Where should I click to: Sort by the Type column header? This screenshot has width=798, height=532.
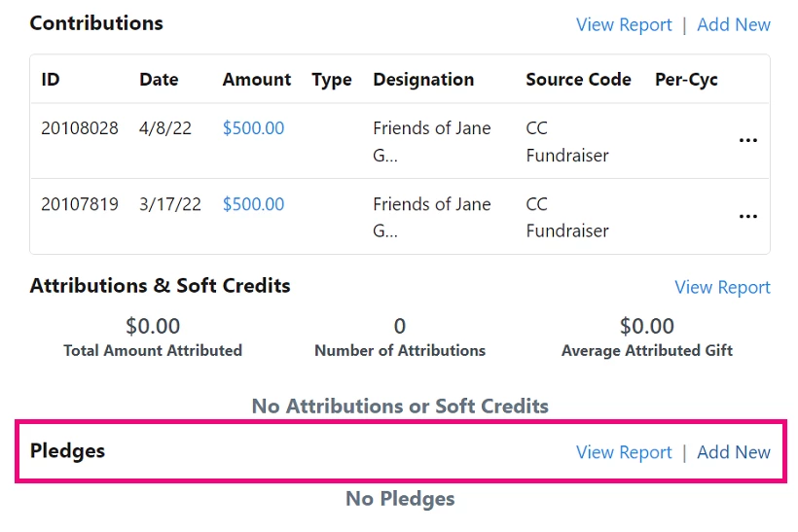332,80
